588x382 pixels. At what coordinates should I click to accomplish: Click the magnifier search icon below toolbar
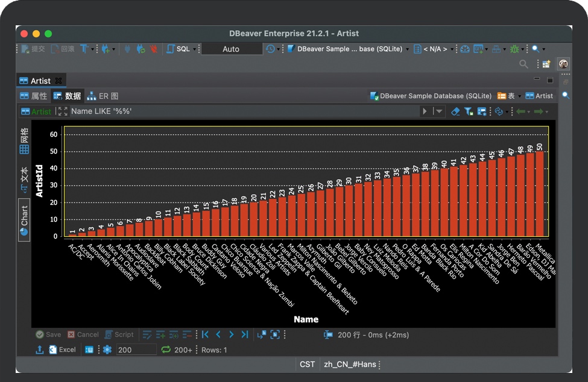click(x=524, y=64)
